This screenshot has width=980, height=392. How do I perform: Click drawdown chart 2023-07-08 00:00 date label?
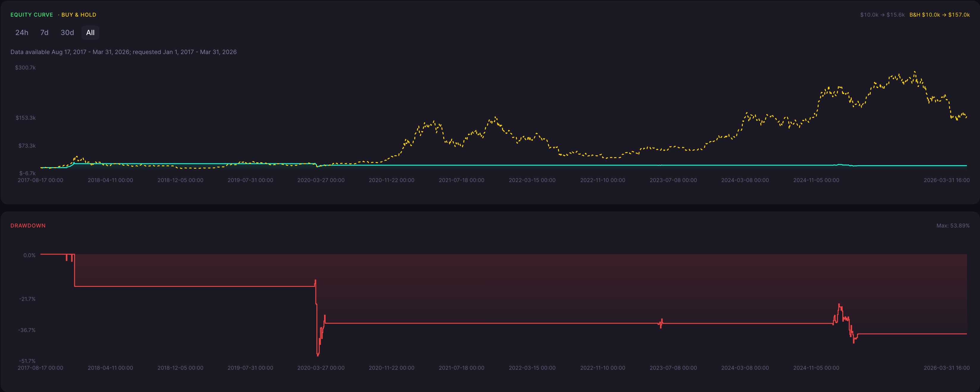673,368
